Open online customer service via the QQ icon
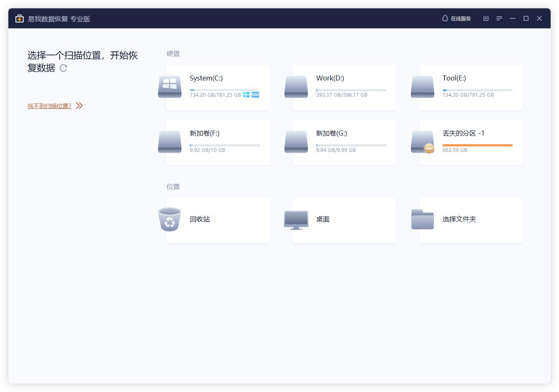Viewport: 559px width, 392px height. tap(444, 18)
